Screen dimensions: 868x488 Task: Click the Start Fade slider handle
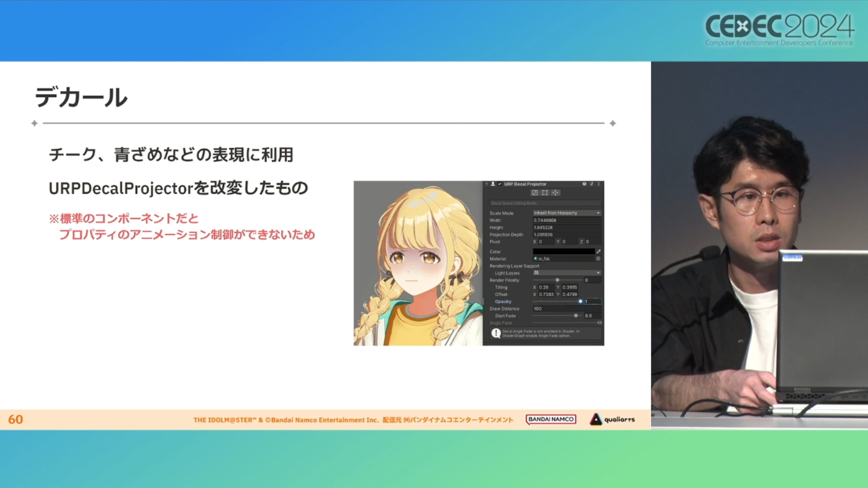pyautogui.click(x=576, y=316)
